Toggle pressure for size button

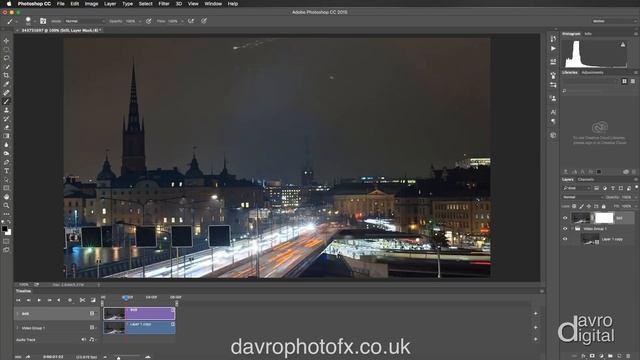[x=204, y=21]
